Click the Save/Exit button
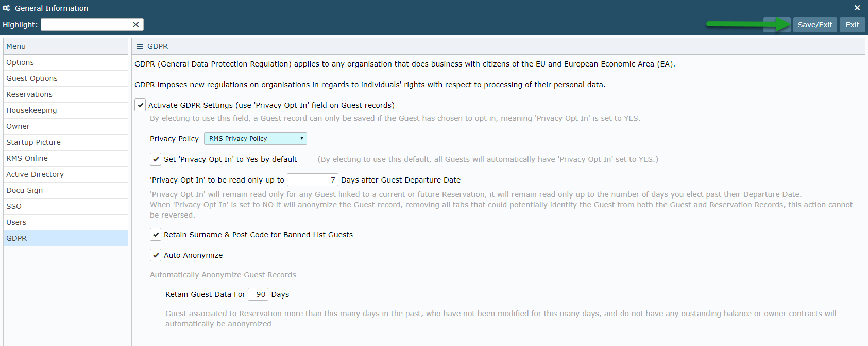 (x=815, y=25)
